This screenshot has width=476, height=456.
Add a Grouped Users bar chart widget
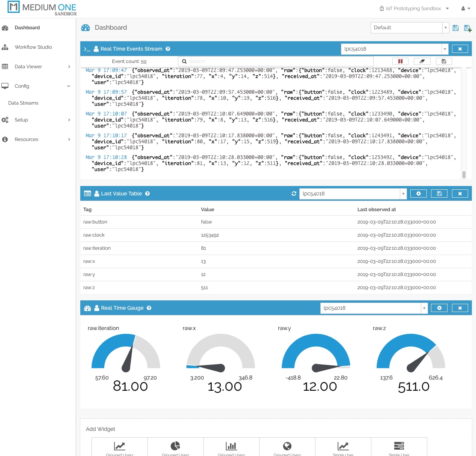231,447
